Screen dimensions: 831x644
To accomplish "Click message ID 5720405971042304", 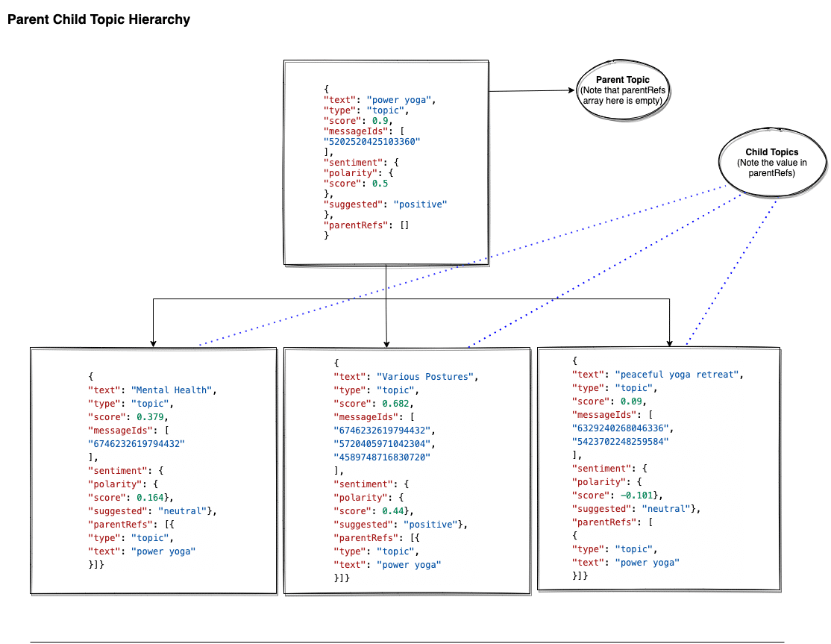I will point(383,444).
